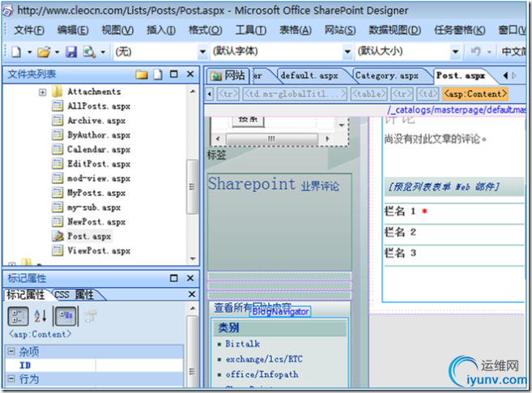
Task: Click the office/Infopath category link
Action: point(262,374)
